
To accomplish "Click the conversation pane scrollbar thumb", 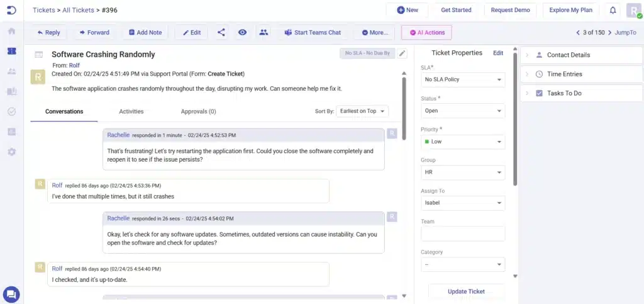I will pos(404,108).
